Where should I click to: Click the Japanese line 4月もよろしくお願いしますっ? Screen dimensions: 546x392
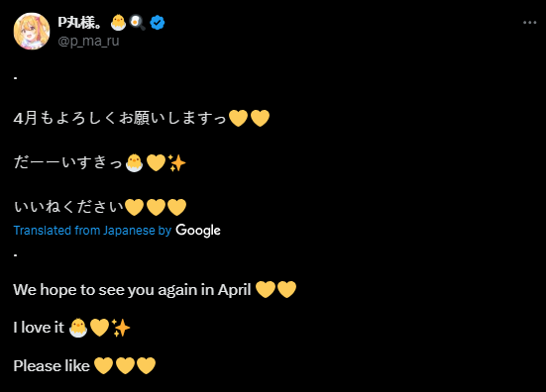120,118
